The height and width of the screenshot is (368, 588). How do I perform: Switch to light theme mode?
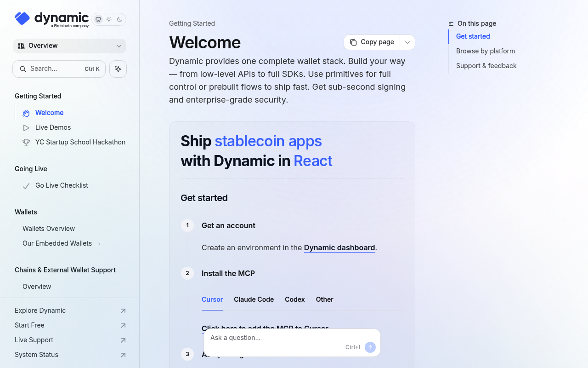(x=109, y=19)
